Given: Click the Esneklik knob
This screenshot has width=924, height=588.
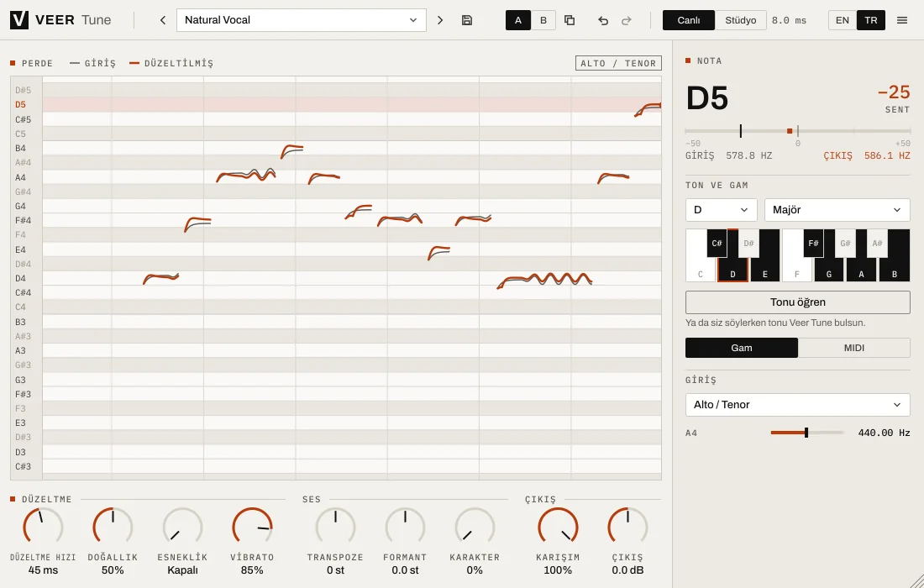Looking at the screenshot, I should pyautogui.click(x=182, y=527).
